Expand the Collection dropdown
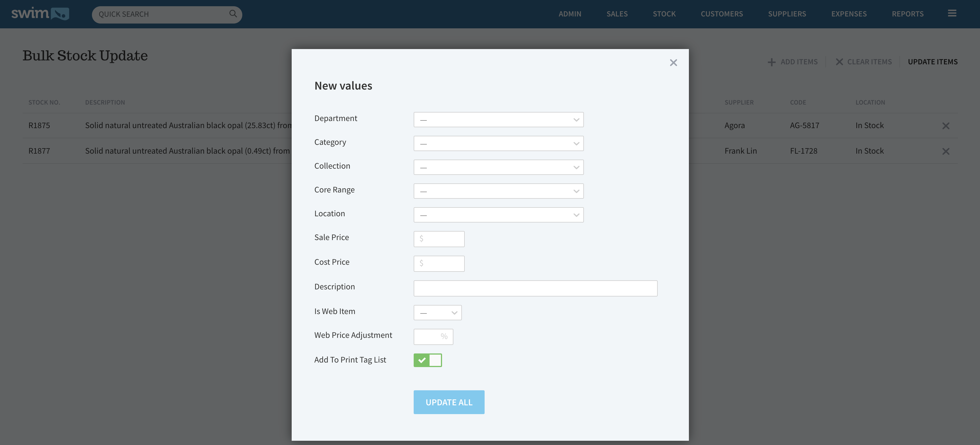This screenshot has width=980, height=445. 498,167
